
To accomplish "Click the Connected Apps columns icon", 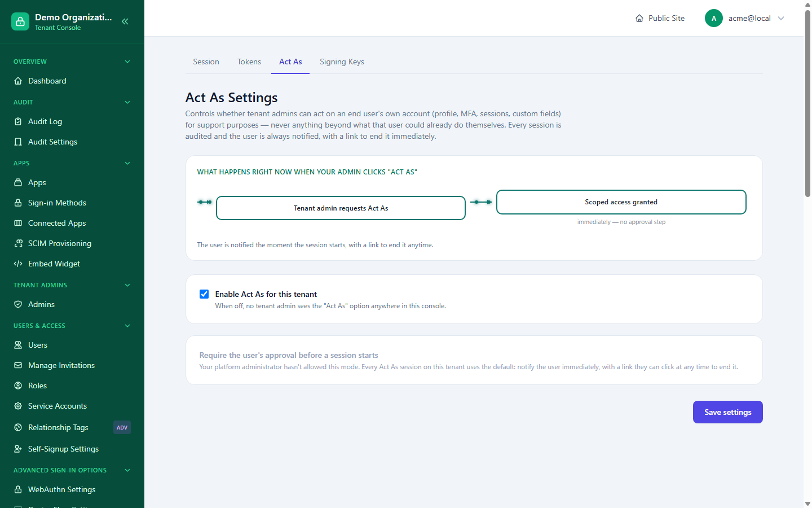I will coord(18,223).
